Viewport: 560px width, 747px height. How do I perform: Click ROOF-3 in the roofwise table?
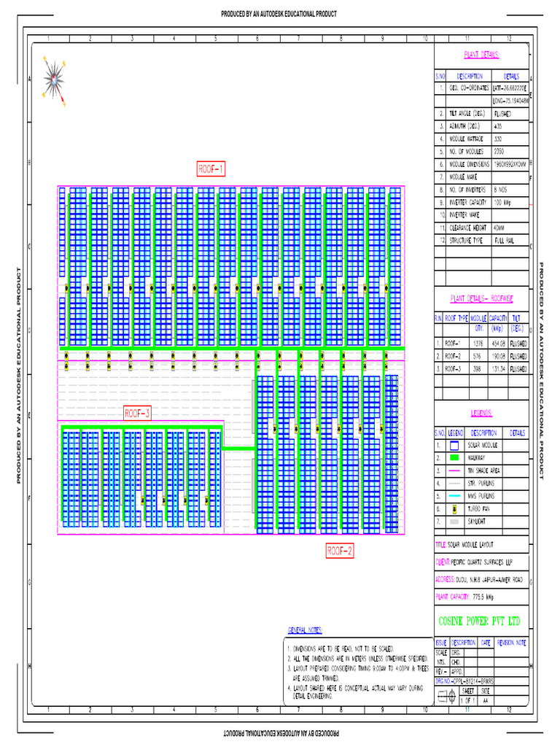(x=453, y=369)
